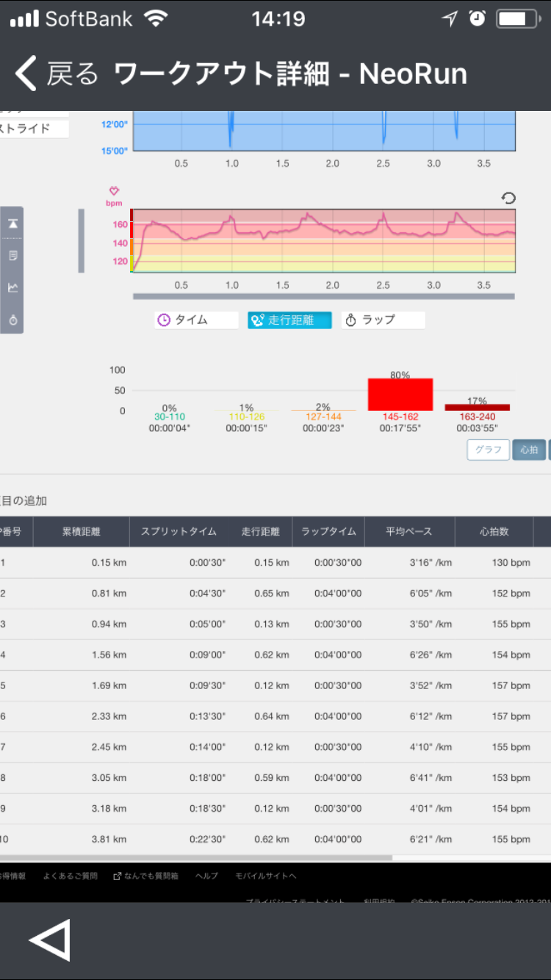Click the graph chart icon in side panel

pyautogui.click(x=12, y=288)
